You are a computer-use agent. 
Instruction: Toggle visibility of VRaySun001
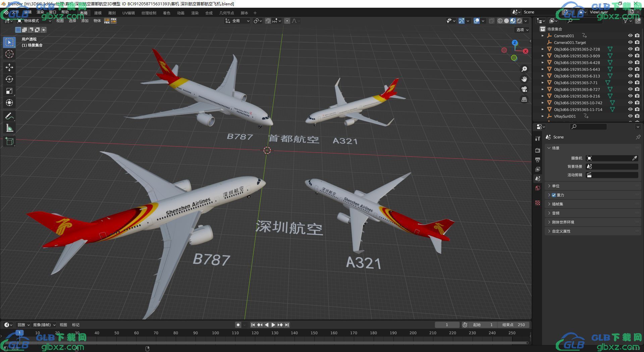pos(630,116)
